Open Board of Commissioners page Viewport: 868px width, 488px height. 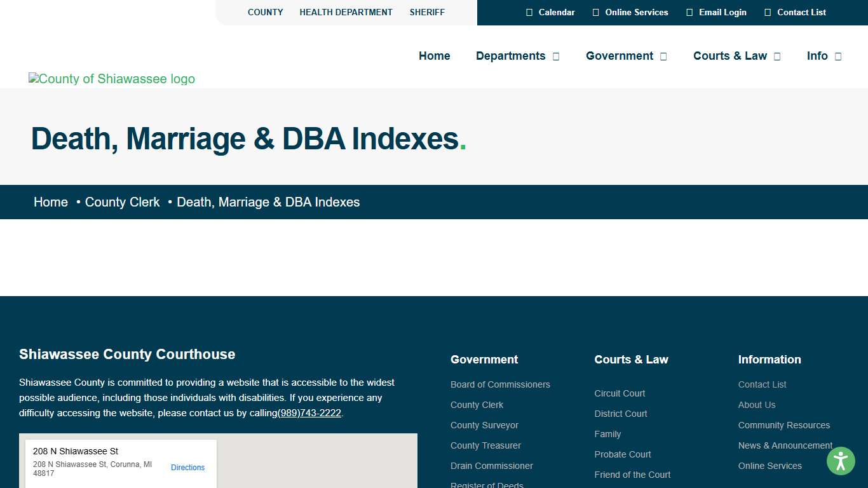click(x=500, y=384)
